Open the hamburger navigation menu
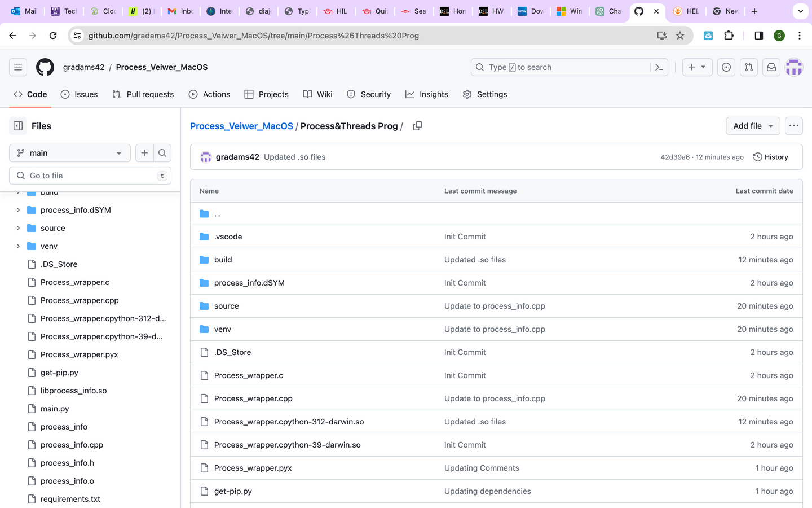 click(x=18, y=67)
